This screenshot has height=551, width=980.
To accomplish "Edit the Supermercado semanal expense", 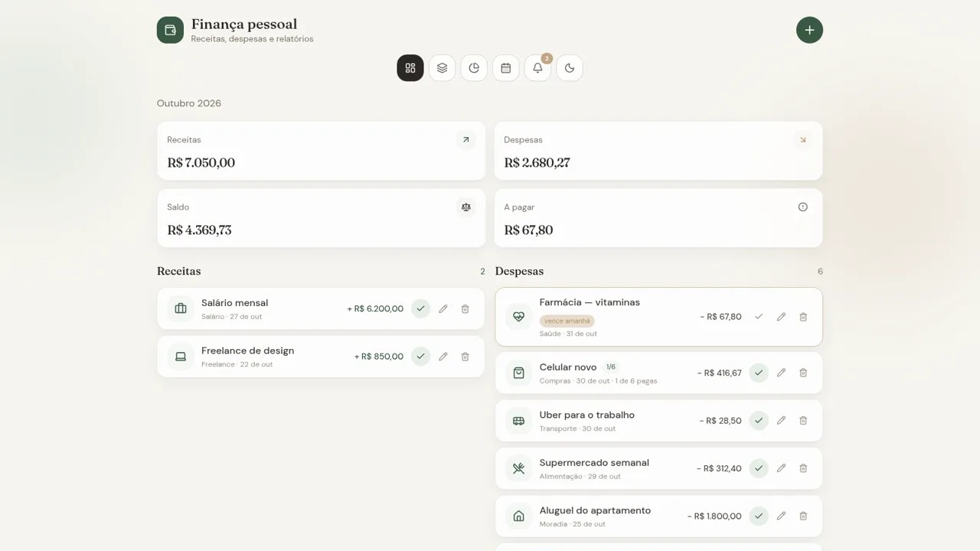I will point(781,468).
